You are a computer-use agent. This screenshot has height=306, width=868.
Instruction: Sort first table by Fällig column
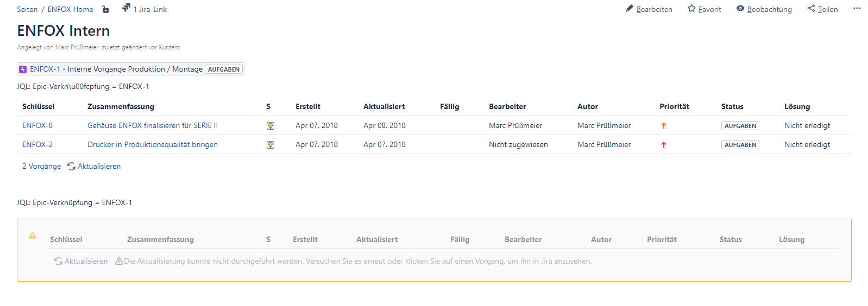click(x=449, y=106)
